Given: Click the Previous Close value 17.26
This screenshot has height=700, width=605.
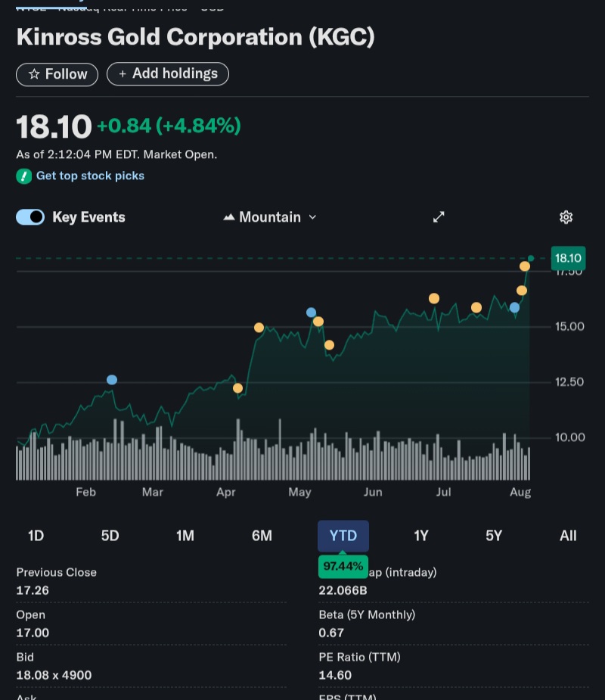Looking at the screenshot, I should (x=33, y=590).
